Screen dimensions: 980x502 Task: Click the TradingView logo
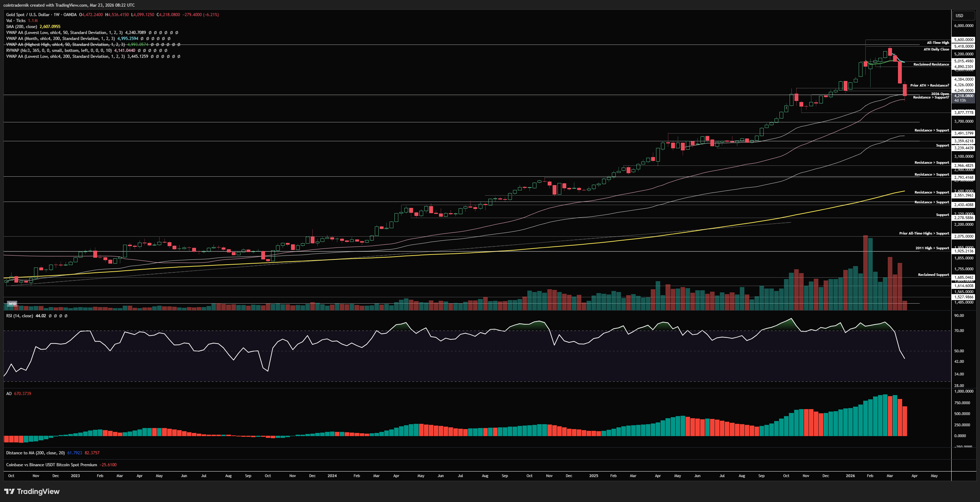tap(32, 491)
